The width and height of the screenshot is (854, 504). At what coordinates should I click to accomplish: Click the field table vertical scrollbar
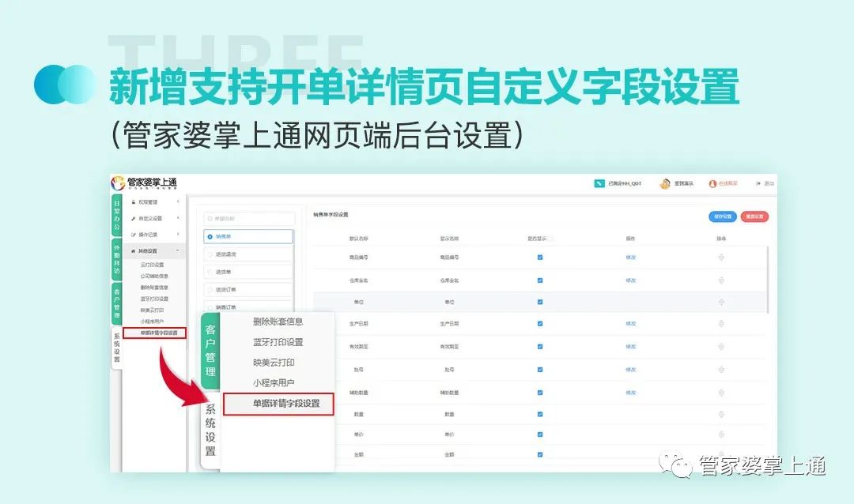(768, 280)
